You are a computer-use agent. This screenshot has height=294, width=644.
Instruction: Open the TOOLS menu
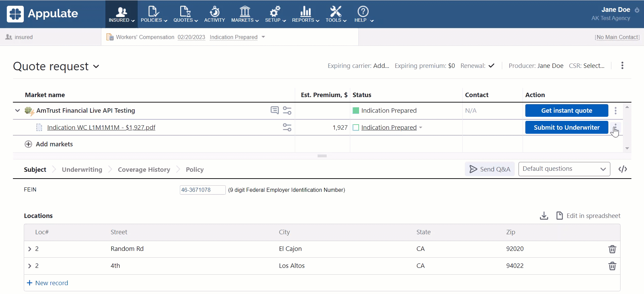pyautogui.click(x=336, y=14)
